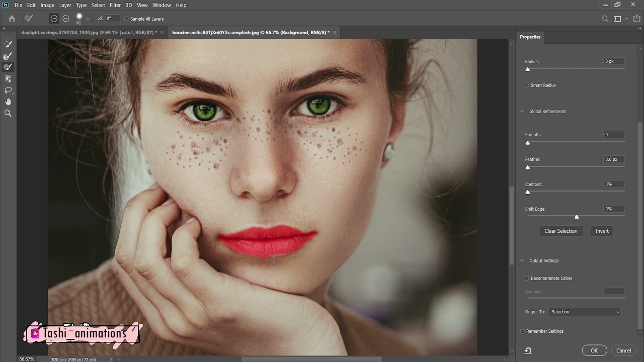
Task: Check Decontaminate Colors option
Action: click(x=527, y=278)
